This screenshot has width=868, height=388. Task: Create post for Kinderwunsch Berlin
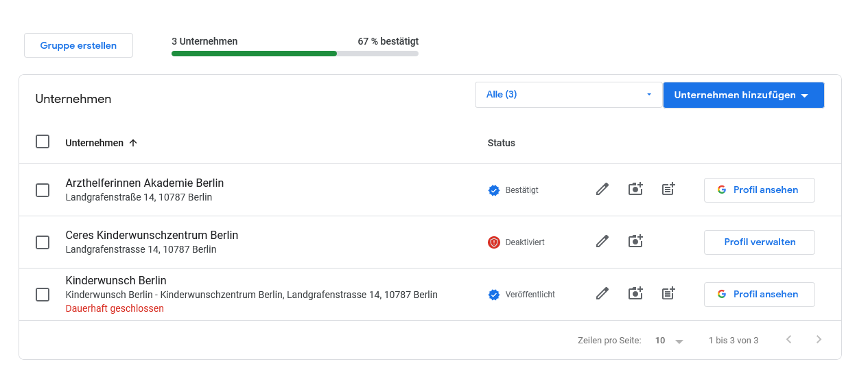coord(668,294)
